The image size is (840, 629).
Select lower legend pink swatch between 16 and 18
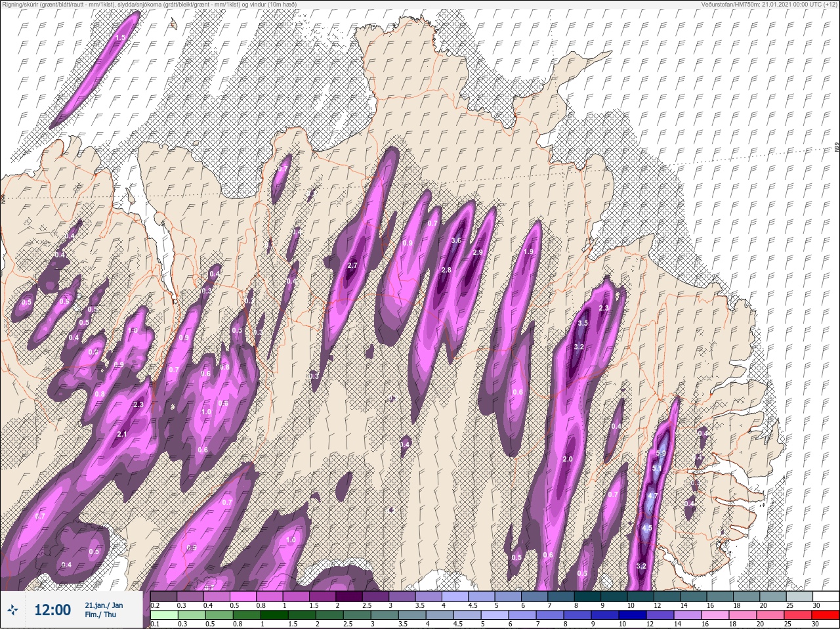click(x=716, y=615)
